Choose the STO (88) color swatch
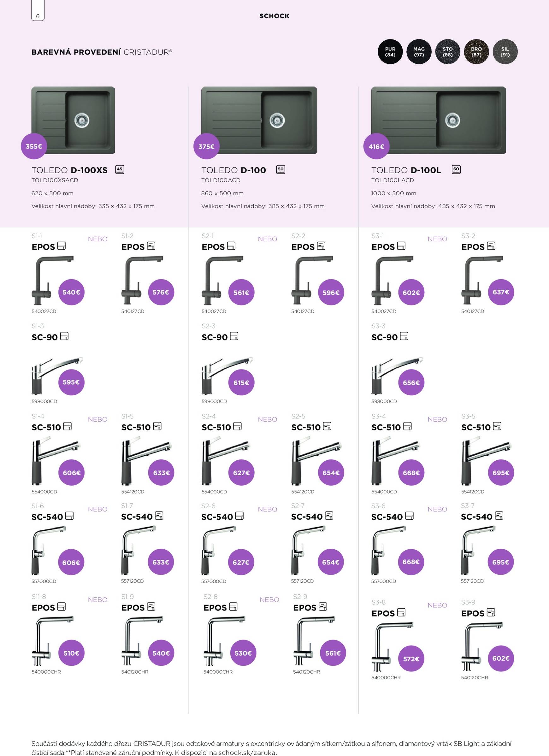This screenshot has width=549, height=756. point(448,52)
